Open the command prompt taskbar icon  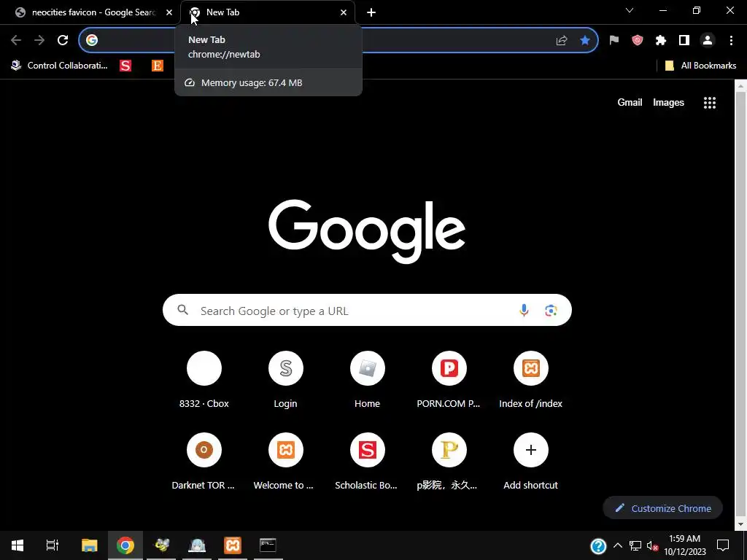268,545
